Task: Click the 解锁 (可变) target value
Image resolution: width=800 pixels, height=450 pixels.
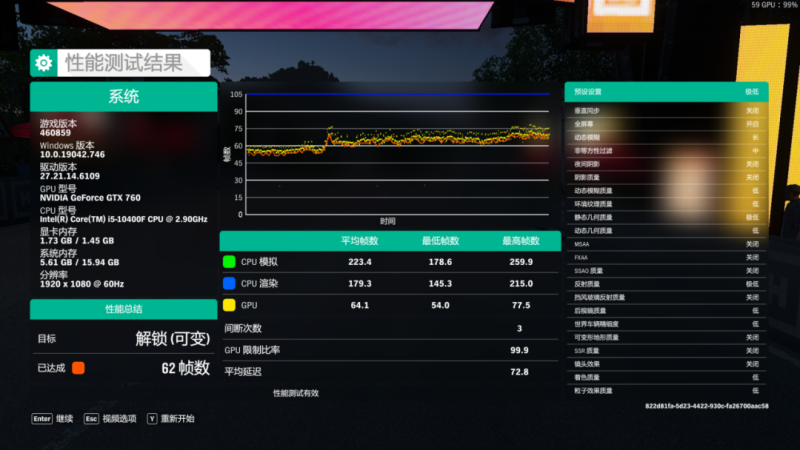Action: pos(173,338)
